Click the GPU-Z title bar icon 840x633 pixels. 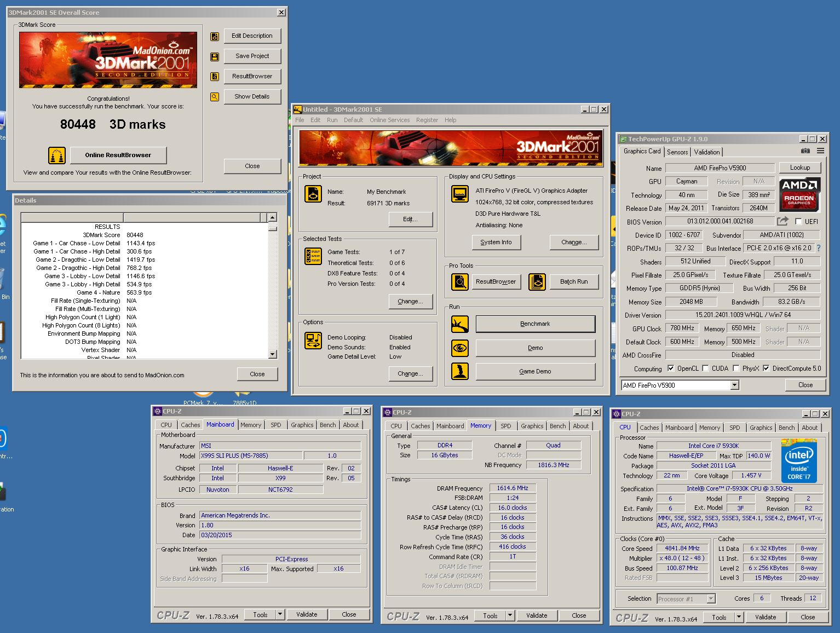tap(623, 139)
